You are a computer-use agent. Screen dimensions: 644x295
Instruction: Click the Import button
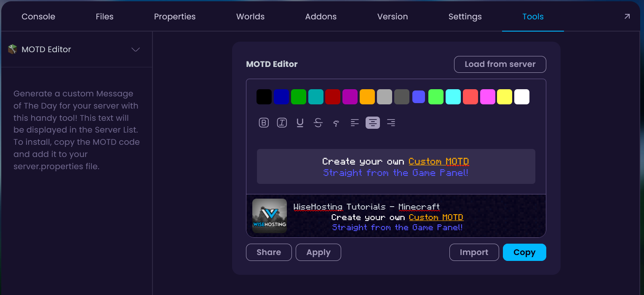(474, 252)
